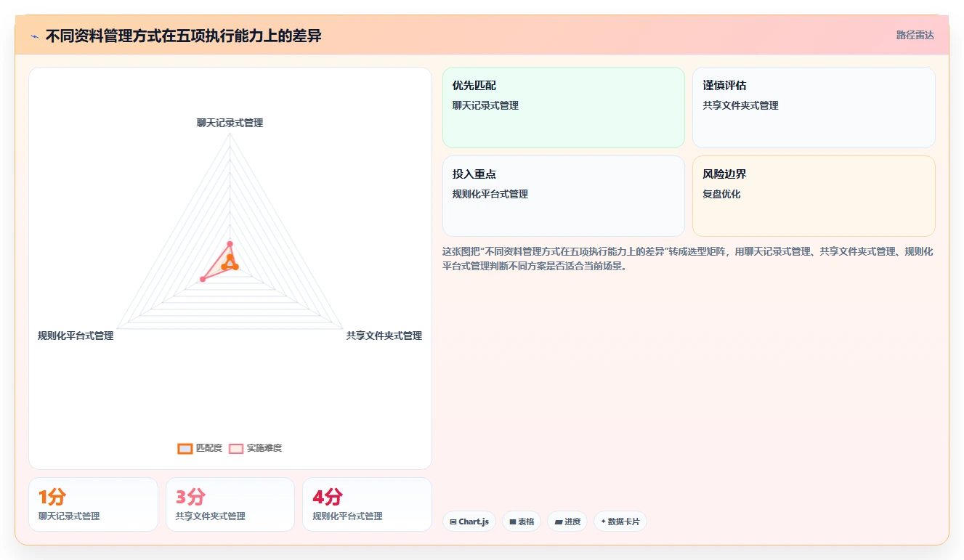The height and width of the screenshot is (560, 964).
Task: Click the description paragraph starting 这张图把
Action: pyautogui.click(x=688, y=259)
